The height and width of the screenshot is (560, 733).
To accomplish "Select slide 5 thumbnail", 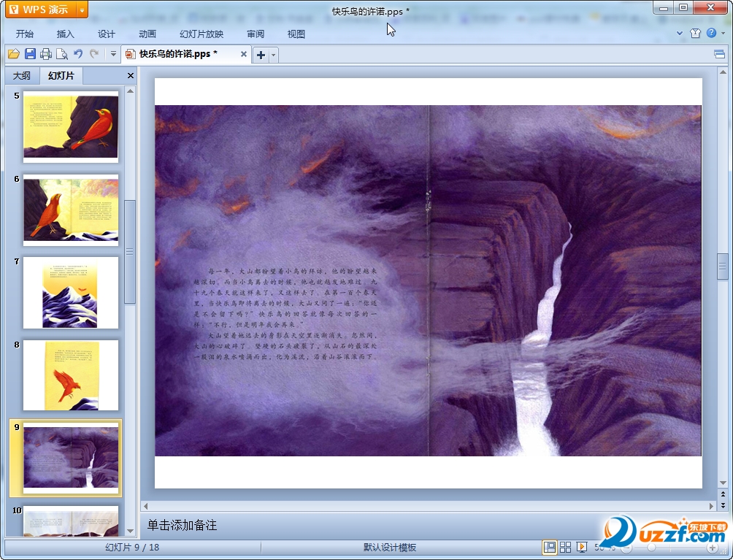I will 71,127.
